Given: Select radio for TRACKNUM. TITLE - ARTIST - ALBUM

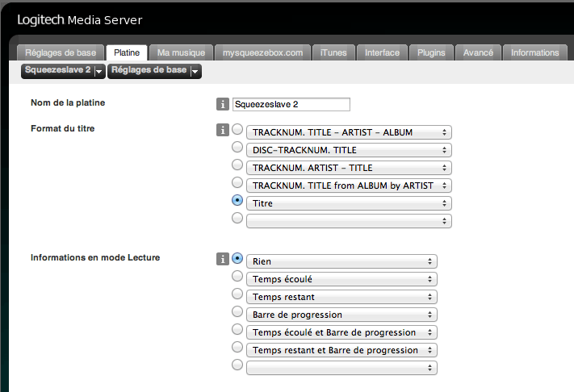Looking at the screenshot, I should coord(237,129).
